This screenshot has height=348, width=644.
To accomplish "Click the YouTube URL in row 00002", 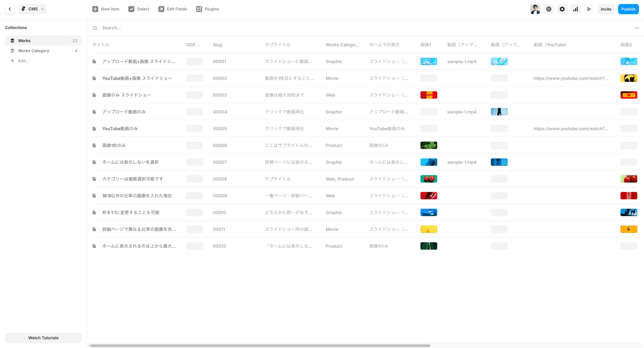I will pos(571,78).
